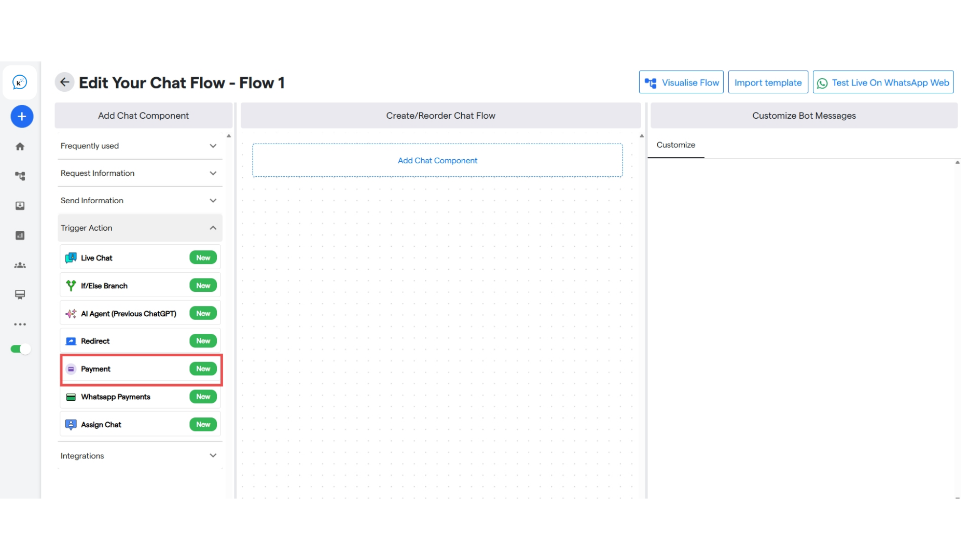Image resolution: width=968 pixels, height=560 pixels.
Task: Add the AI Agent (Previous ChatGPT) component
Action: (141, 314)
